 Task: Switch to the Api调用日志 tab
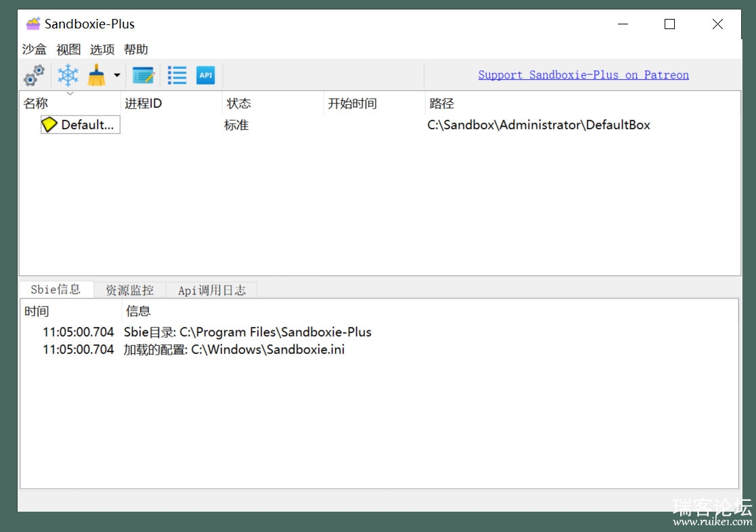point(212,290)
